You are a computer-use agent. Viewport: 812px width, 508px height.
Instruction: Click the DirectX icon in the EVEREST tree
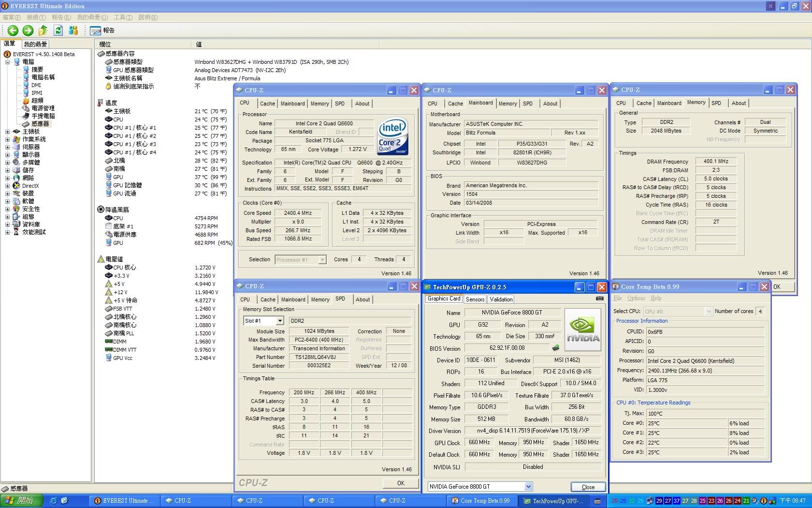[16, 186]
